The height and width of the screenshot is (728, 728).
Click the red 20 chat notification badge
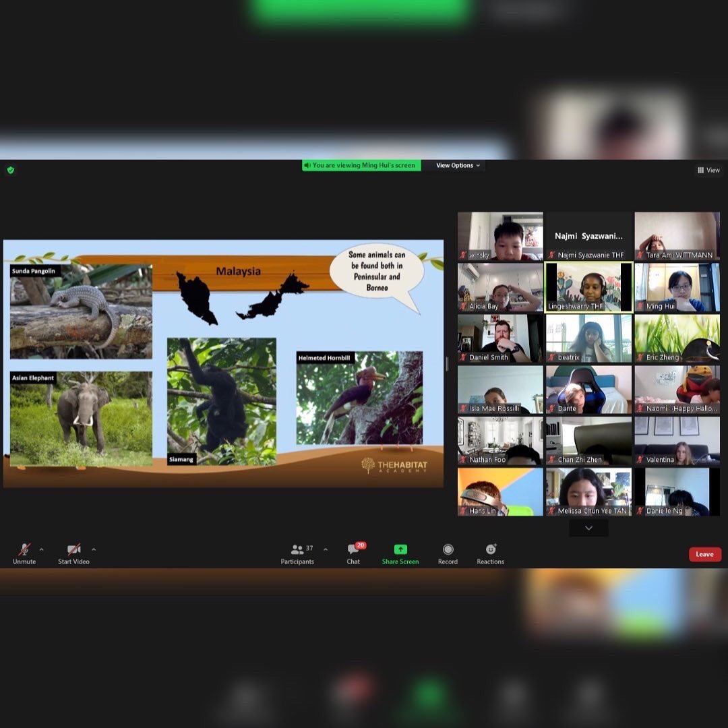coord(361,545)
